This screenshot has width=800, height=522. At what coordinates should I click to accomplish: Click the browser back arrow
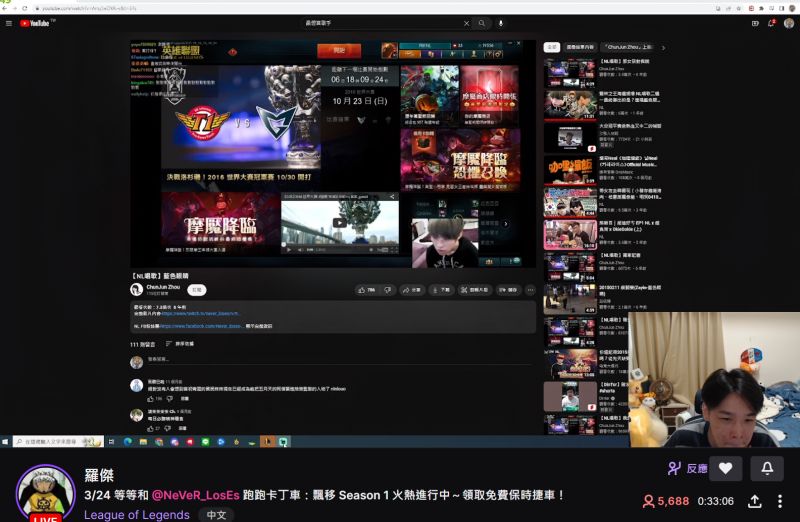coord(5,9)
